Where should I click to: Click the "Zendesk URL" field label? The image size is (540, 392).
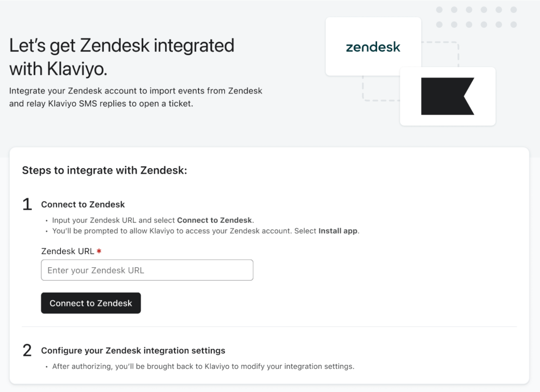67,251
